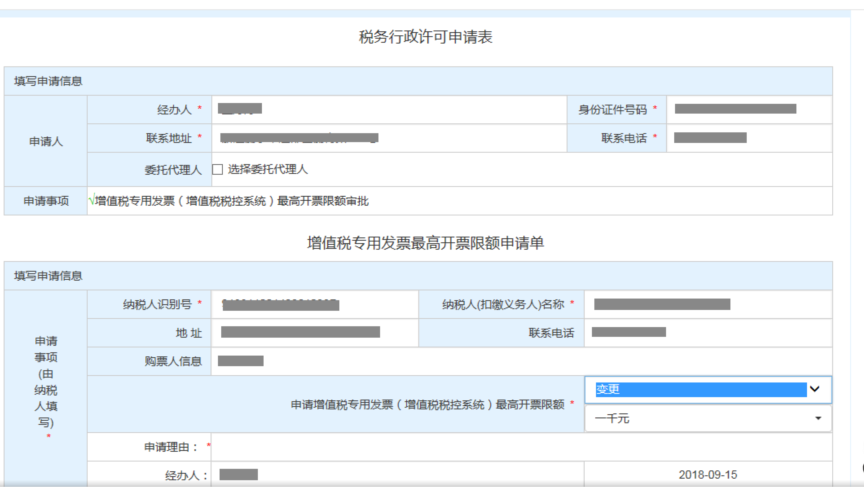
Task: Select the checked 最高开票限额审批 application item
Action: coord(230,201)
